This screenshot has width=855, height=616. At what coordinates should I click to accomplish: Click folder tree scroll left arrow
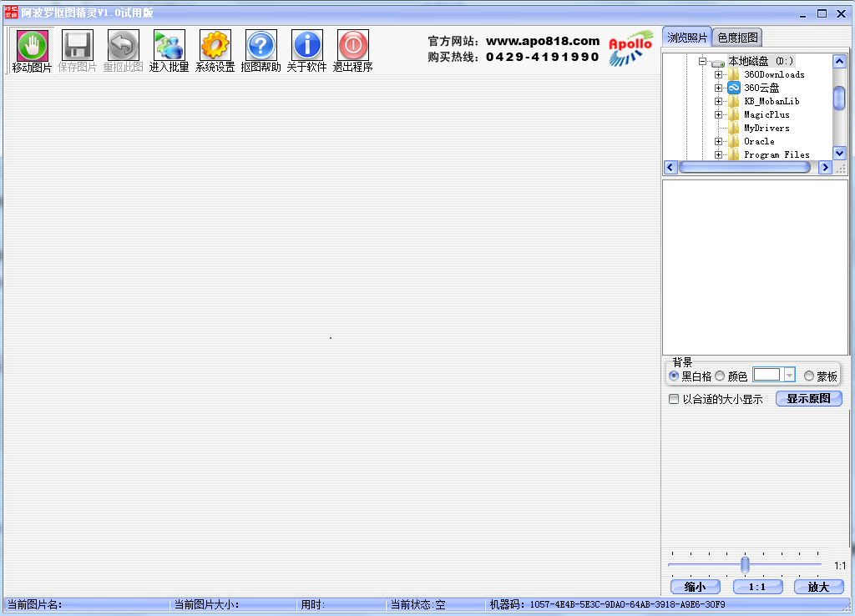click(x=670, y=168)
